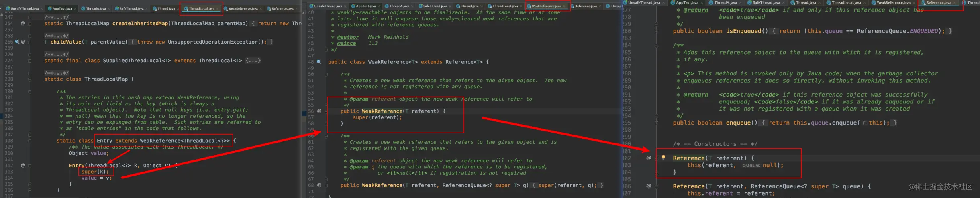This screenshot has width=980, height=198.
Task: Open ThreadLocal.java tab in middle editor
Action: click(x=505, y=6)
